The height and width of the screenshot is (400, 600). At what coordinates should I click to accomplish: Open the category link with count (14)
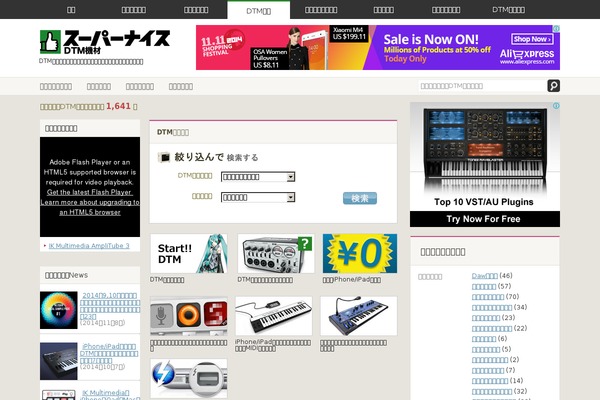pos(490,381)
